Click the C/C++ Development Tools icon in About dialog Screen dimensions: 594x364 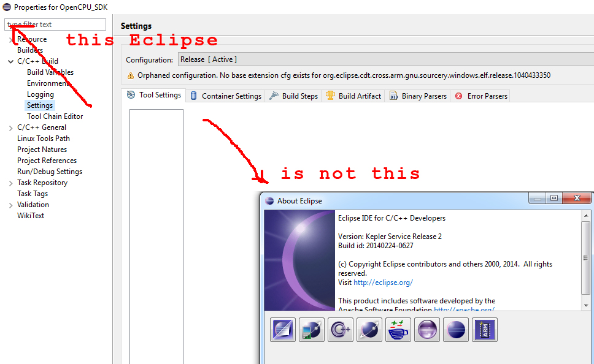(340, 329)
